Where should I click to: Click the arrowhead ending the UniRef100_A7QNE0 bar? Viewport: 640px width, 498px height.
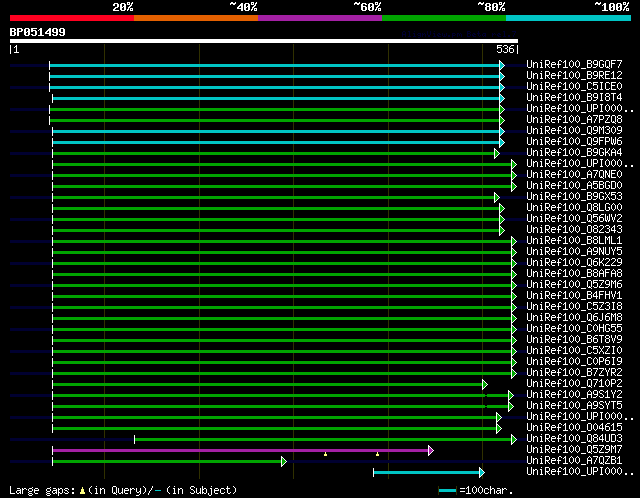(514, 175)
